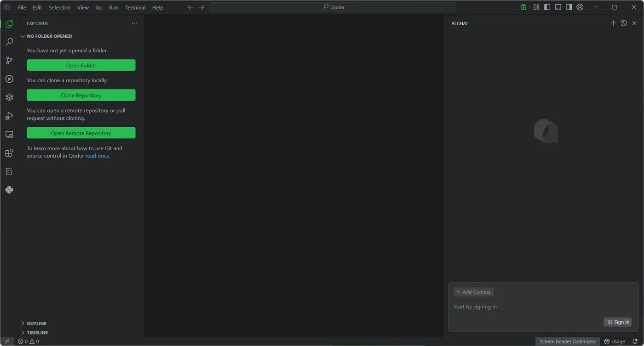Screen dimensions: 644x346
Task: Open the Edit menu
Action: tap(37, 7)
